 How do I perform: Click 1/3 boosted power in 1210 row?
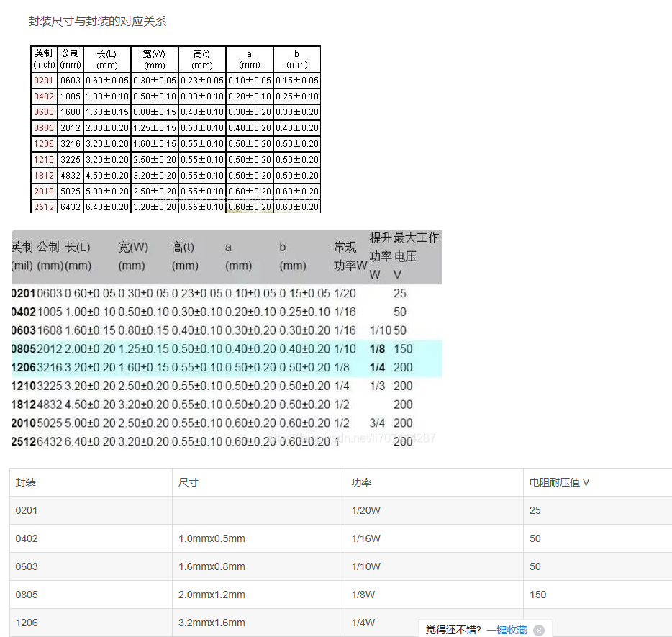pyautogui.click(x=377, y=386)
